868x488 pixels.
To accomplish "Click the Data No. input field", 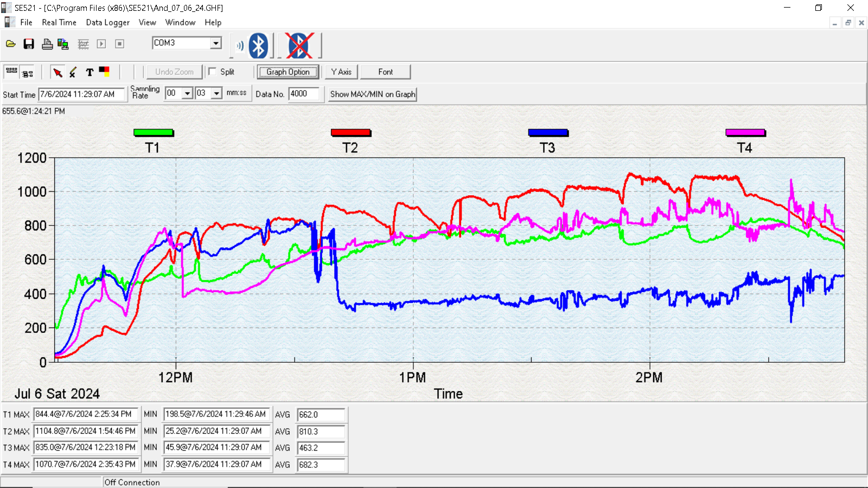I will [304, 94].
